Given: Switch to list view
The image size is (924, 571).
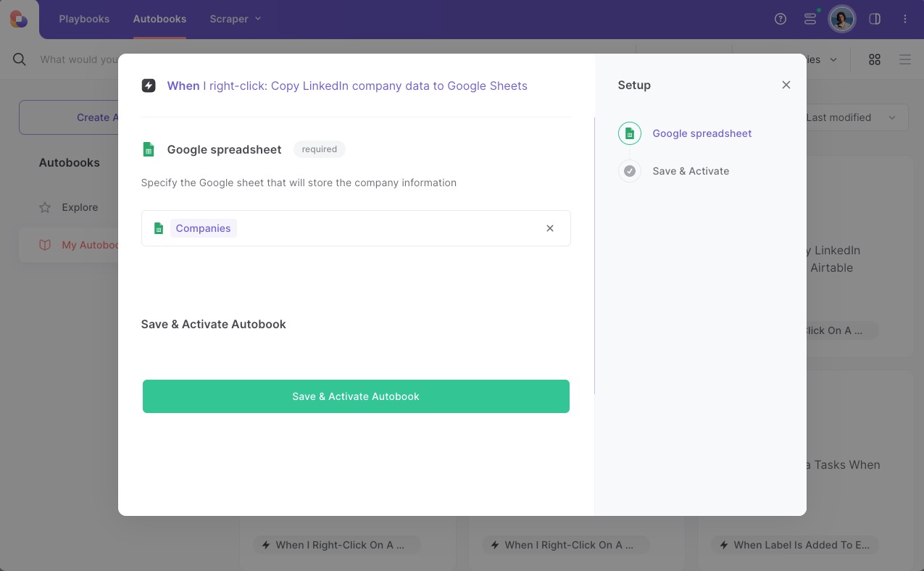Looking at the screenshot, I should click(905, 59).
